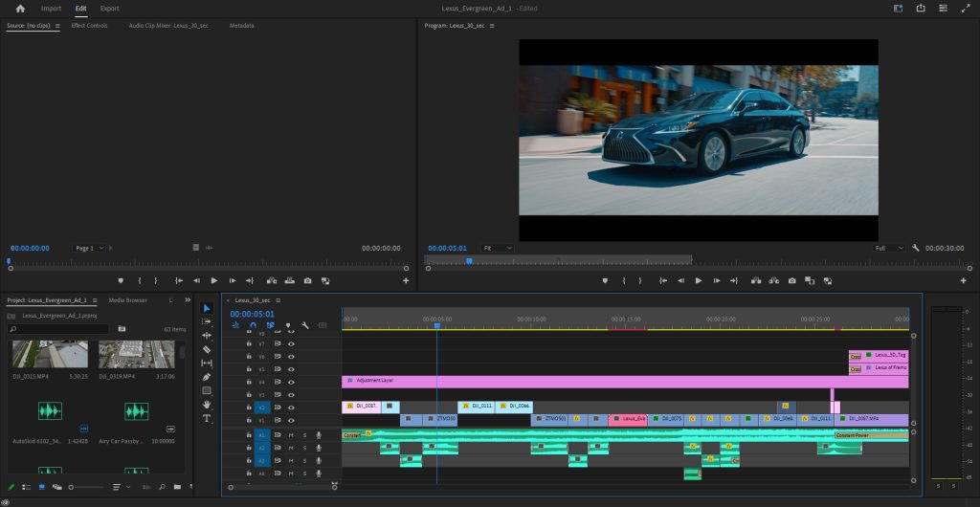
Task: Solo audio track A2
Action: pos(304,448)
